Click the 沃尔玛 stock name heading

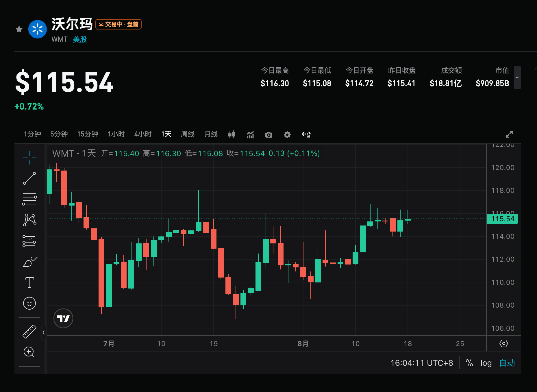[x=72, y=24]
